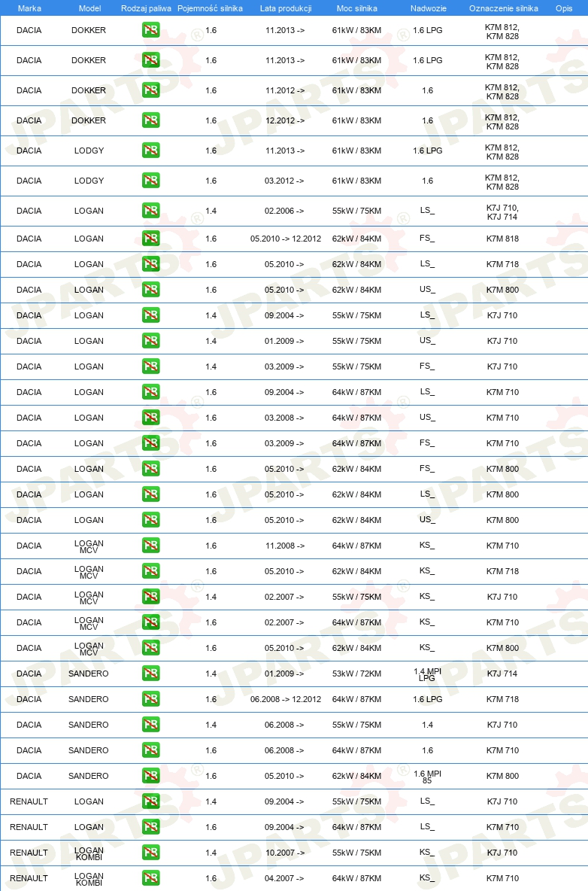Select the '03.2008 ->' production date cell
Image resolution: width=588 pixels, height=891 pixels.
(284, 418)
